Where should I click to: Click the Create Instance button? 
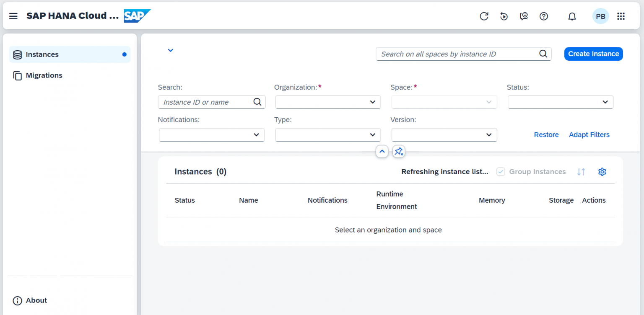593,54
